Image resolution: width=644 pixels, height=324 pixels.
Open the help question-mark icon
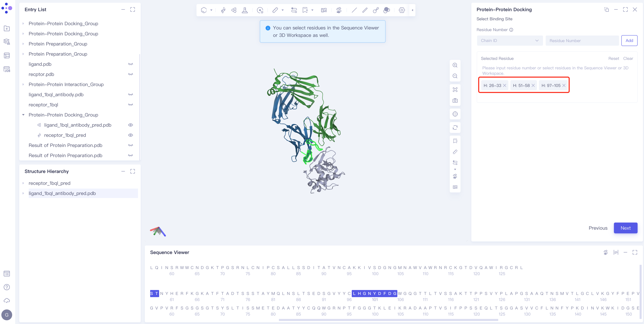[7, 287]
